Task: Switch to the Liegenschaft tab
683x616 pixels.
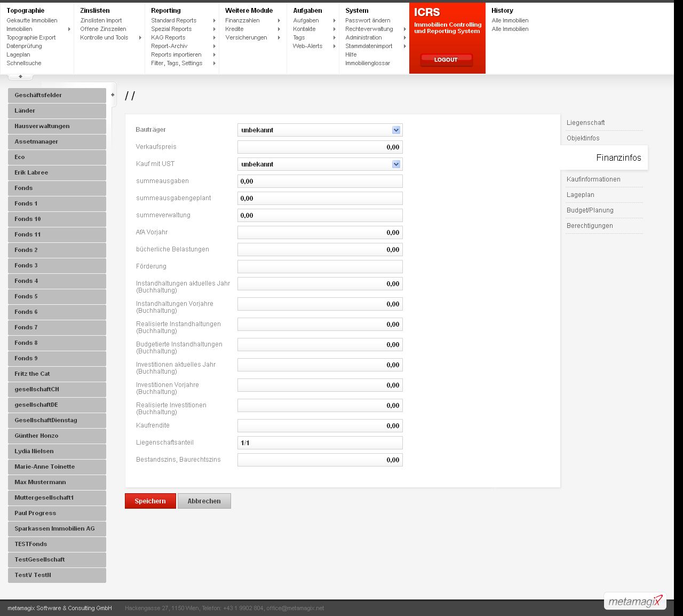Action: [x=585, y=123]
